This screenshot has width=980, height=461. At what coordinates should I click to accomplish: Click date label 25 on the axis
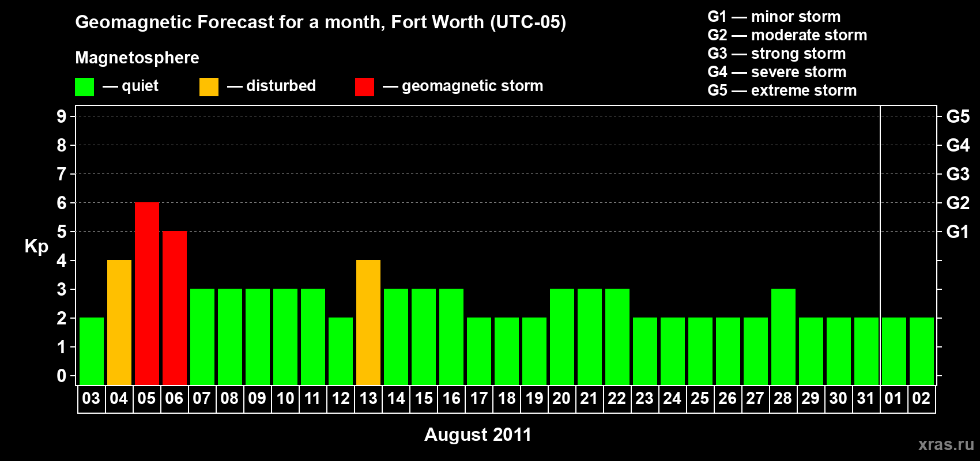coord(700,398)
